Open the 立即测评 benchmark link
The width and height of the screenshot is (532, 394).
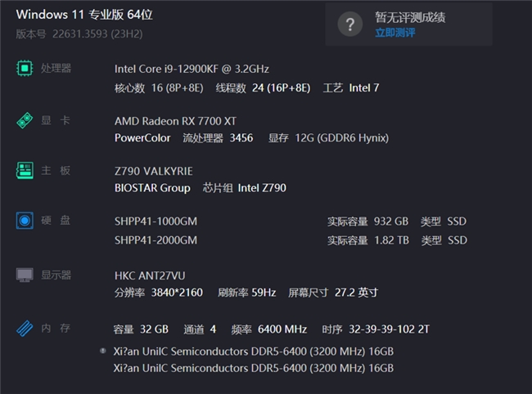pyautogui.click(x=395, y=33)
